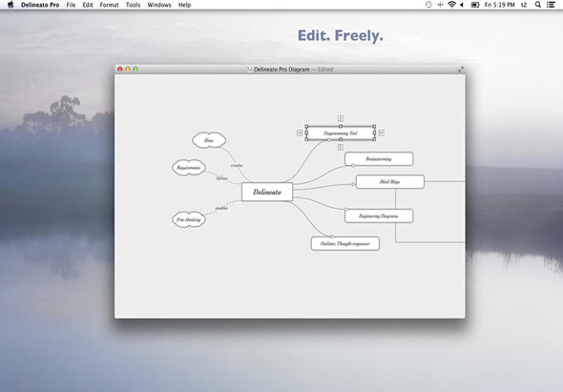Click the volume speaker icon
Image resolution: width=563 pixels, height=392 pixels.
pos(462,5)
